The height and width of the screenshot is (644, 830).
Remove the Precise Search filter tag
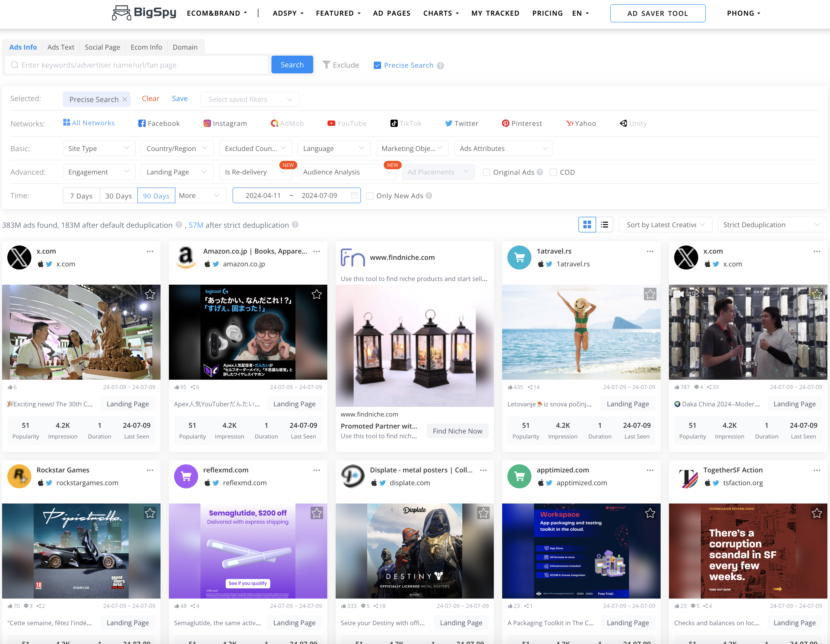pos(125,99)
